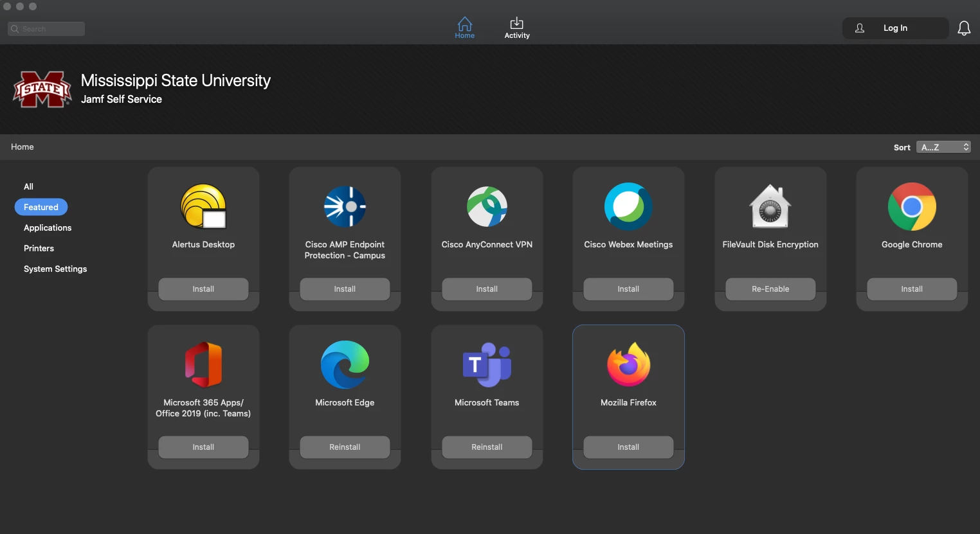Click the Mozilla Firefox icon
The height and width of the screenshot is (534, 980).
click(x=628, y=364)
